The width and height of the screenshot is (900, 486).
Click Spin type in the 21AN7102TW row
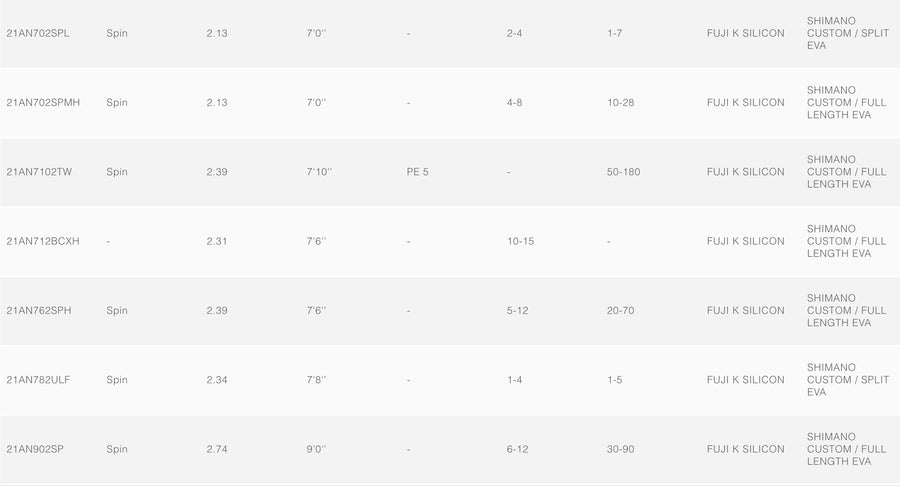coord(117,172)
